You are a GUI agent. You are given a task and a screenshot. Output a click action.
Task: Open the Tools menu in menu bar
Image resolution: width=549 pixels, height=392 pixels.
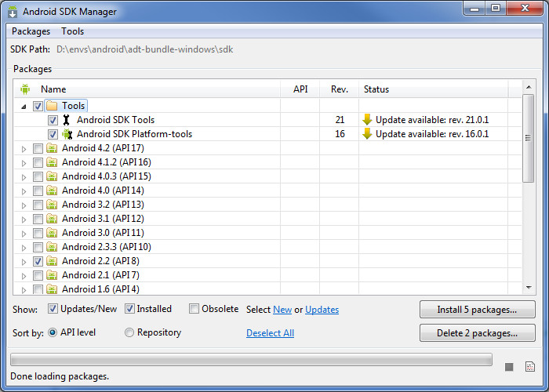72,31
